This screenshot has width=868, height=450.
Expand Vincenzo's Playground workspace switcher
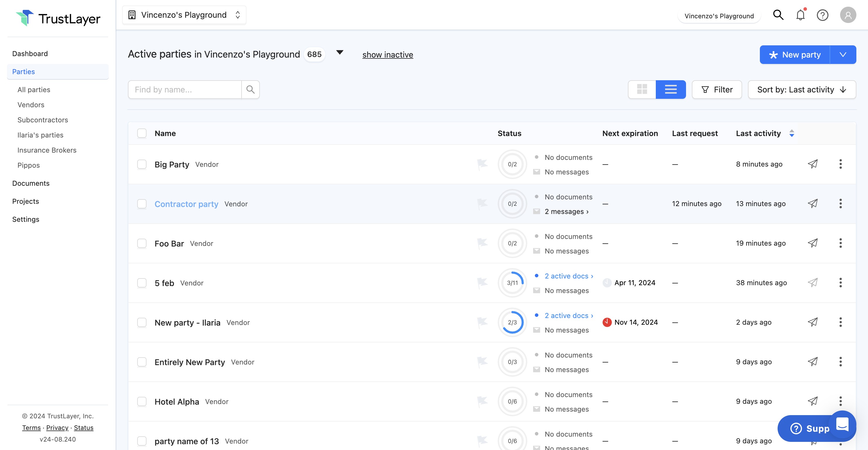pyautogui.click(x=184, y=15)
